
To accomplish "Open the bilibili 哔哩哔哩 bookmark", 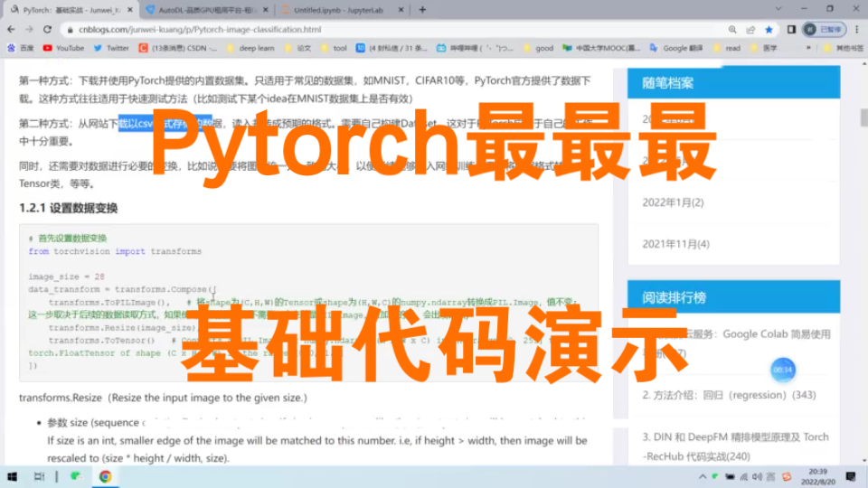I will (x=475, y=48).
